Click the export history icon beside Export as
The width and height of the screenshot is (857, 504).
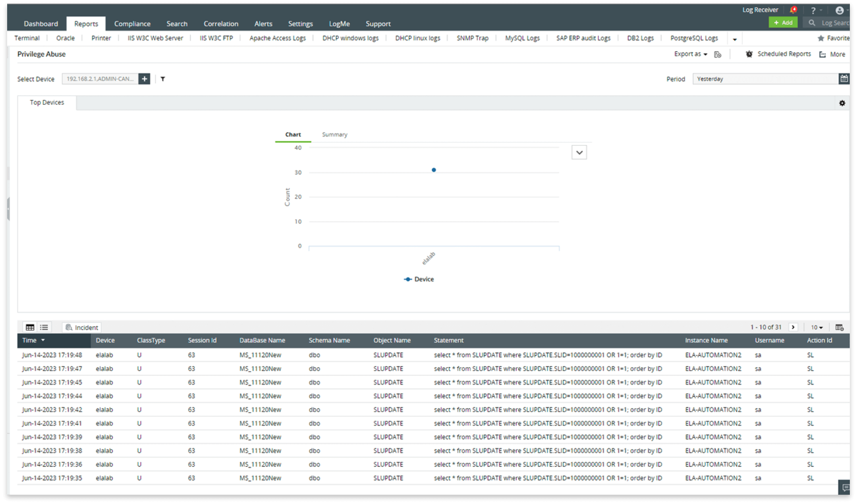click(718, 54)
